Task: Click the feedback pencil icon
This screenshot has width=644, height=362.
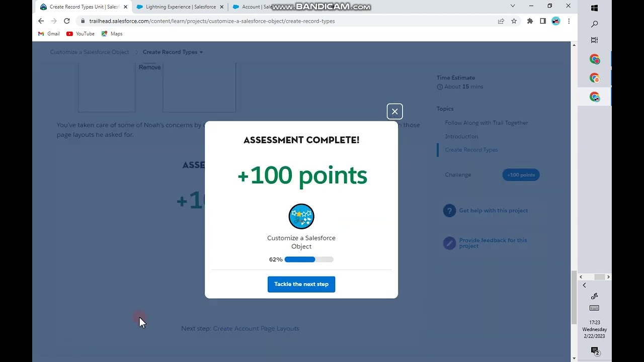Action: coord(449,243)
